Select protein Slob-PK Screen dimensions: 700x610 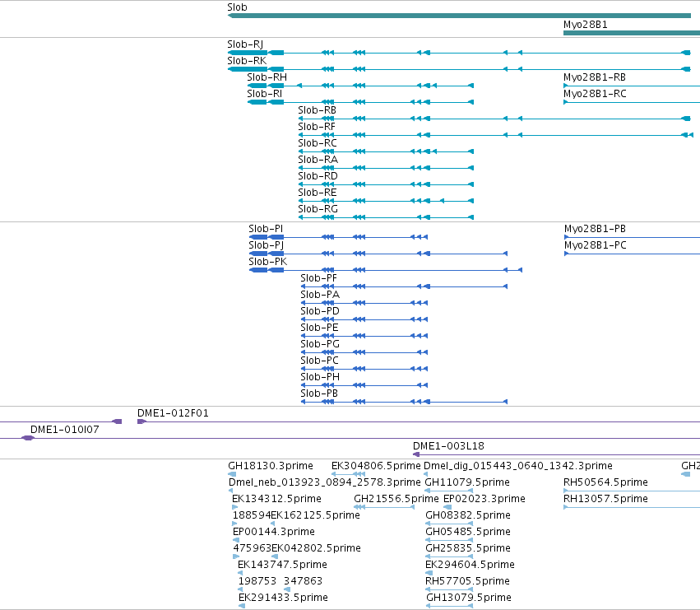[267, 262]
